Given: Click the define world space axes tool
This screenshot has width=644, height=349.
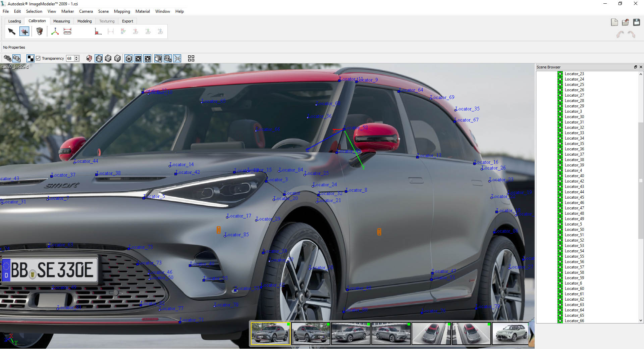Looking at the screenshot, I should click(x=55, y=32).
